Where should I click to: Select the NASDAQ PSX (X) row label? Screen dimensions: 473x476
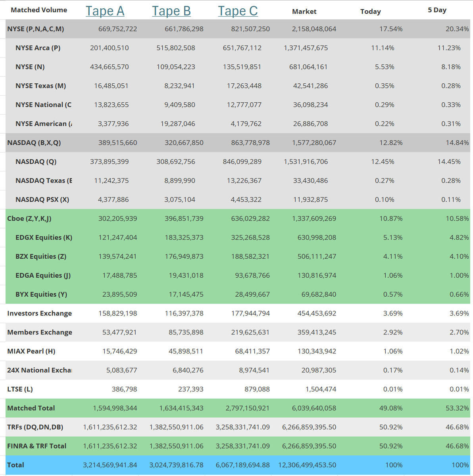tap(42, 200)
